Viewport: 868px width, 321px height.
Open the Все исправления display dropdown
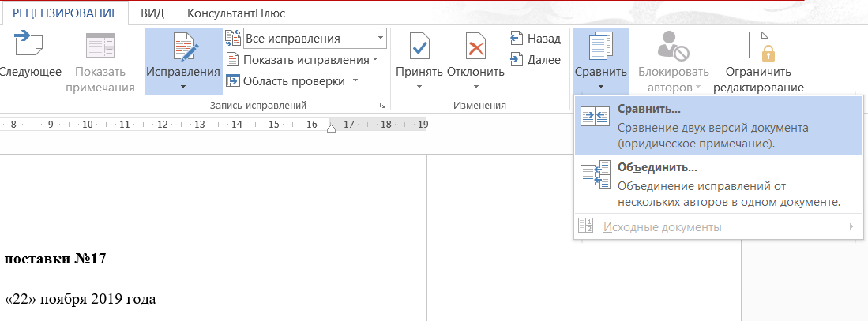[x=314, y=39]
